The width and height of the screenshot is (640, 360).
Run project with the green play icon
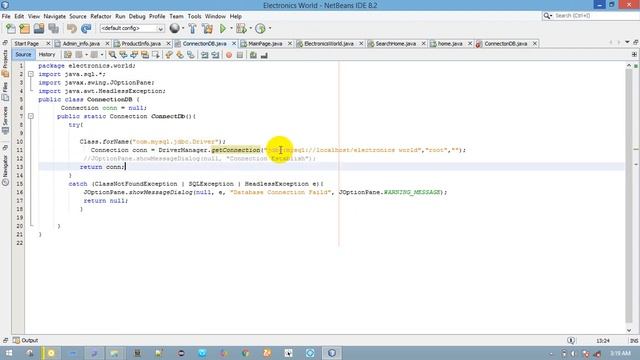click(223, 29)
